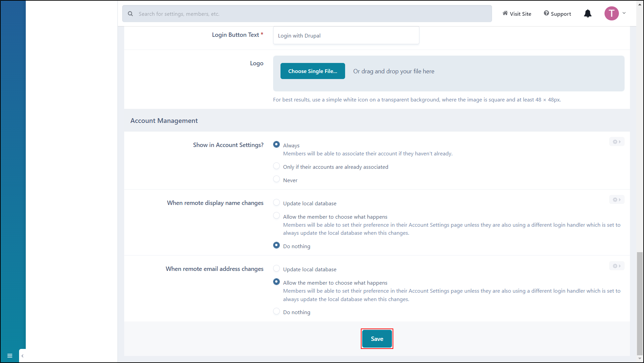The height and width of the screenshot is (363, 644).
Task: Select the Never radio option
Action: [x=276, y=179]
